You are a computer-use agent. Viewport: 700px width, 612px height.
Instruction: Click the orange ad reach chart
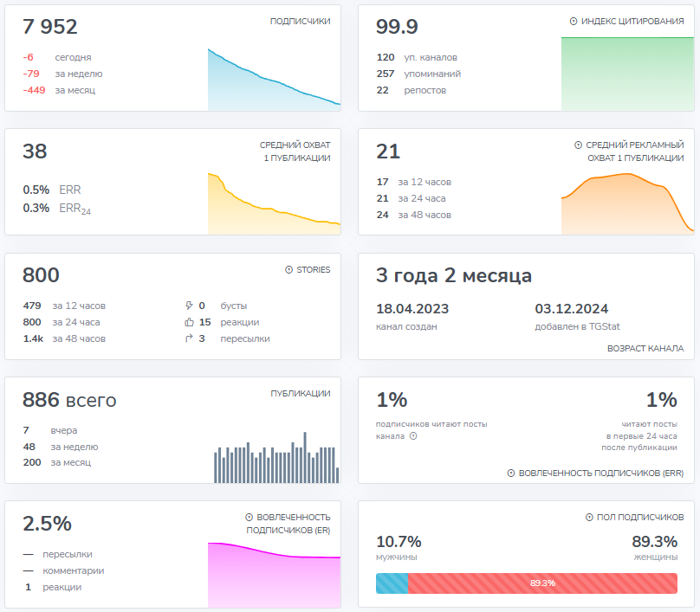628,203
